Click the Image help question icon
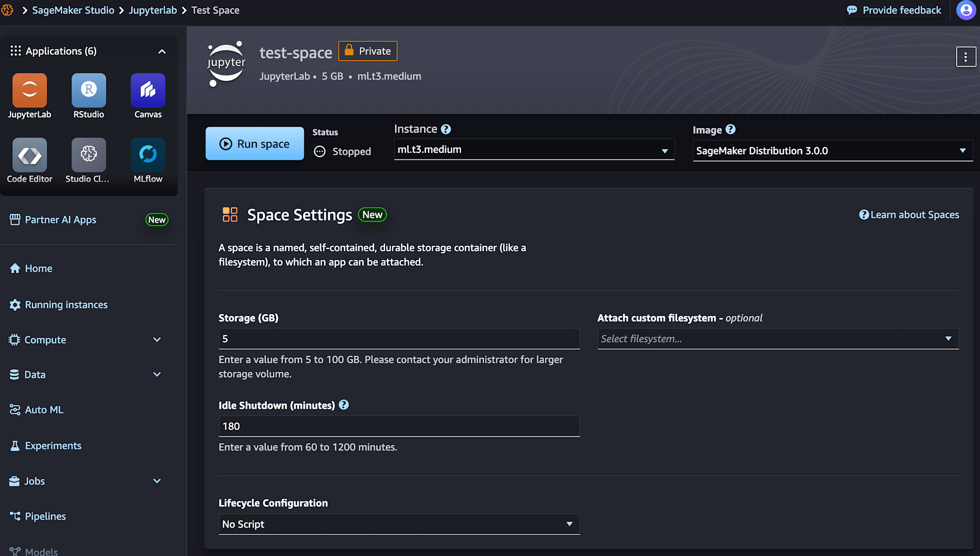The width and height of the screenshot is (980, 556). pyautogui.click(x=730, y=129)
